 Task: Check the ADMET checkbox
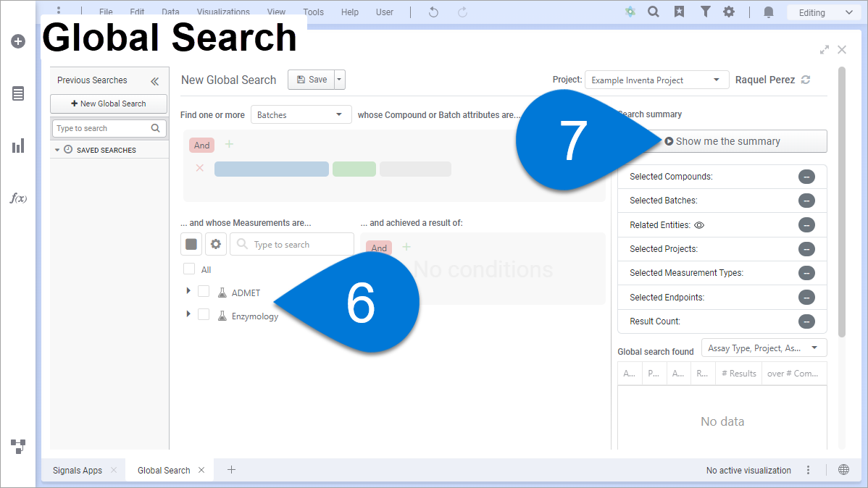pos(204,291)
